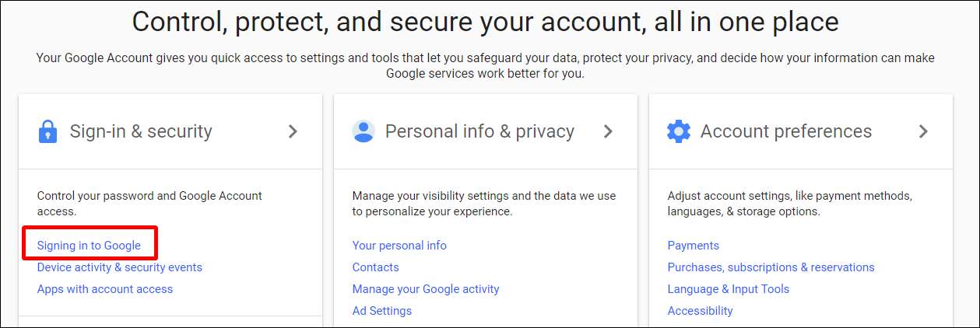
Task: Expand Personal info & privacy chevron
Action: tap(608, 131)
